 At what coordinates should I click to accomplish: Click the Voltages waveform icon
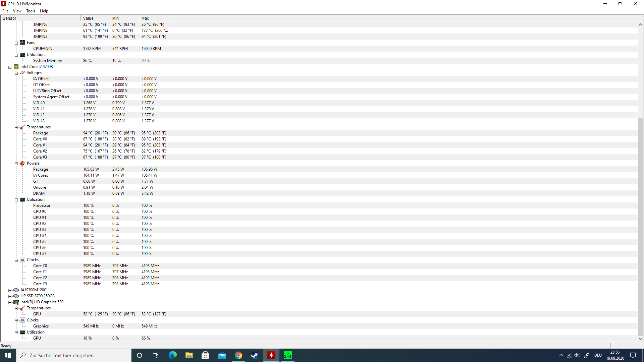22,73
